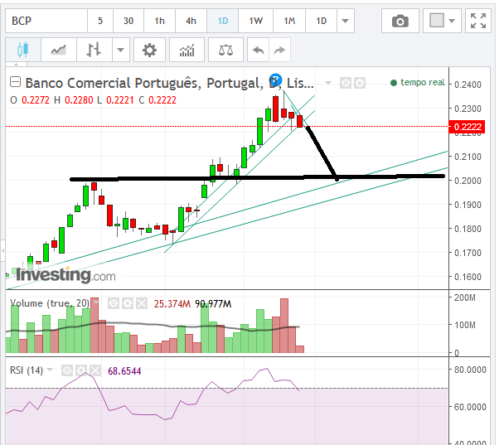Set interval to 4h
Viewport: 504px width, 445px height.
tap(191, 22)
